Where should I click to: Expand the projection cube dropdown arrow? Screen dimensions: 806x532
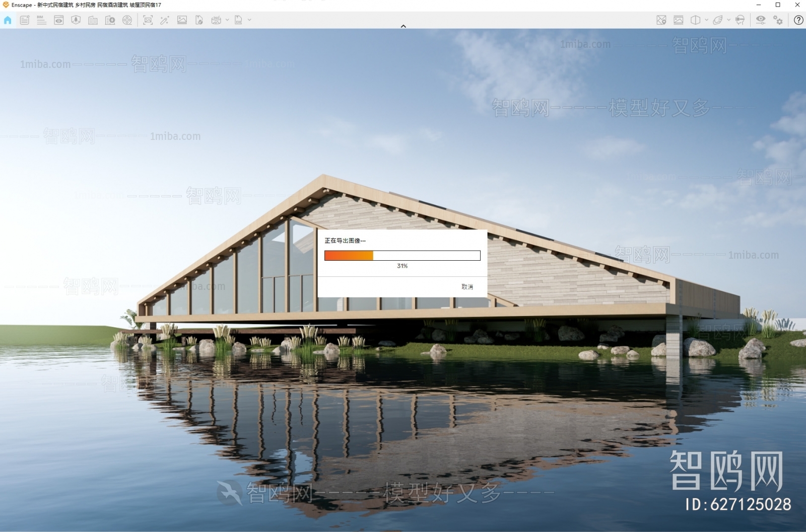(x=706, y=20)
